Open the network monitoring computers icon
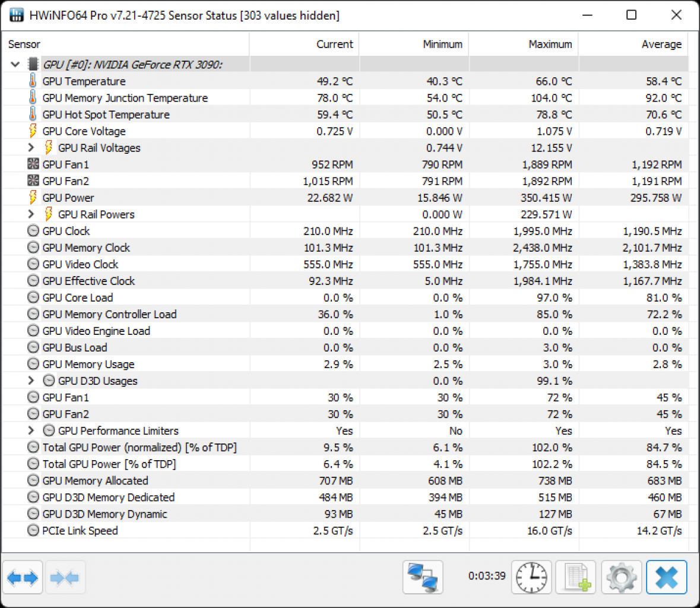 (x=423, y=577)
